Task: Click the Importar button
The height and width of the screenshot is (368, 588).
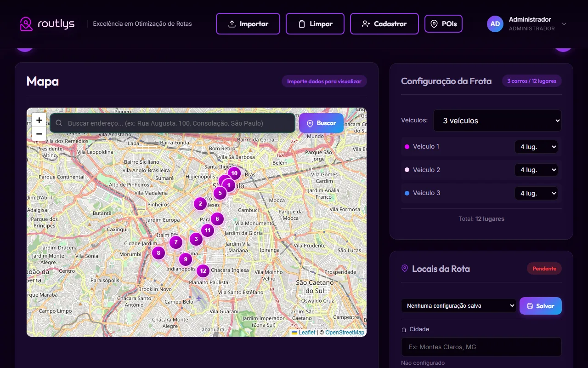Action: pos(248,24)
